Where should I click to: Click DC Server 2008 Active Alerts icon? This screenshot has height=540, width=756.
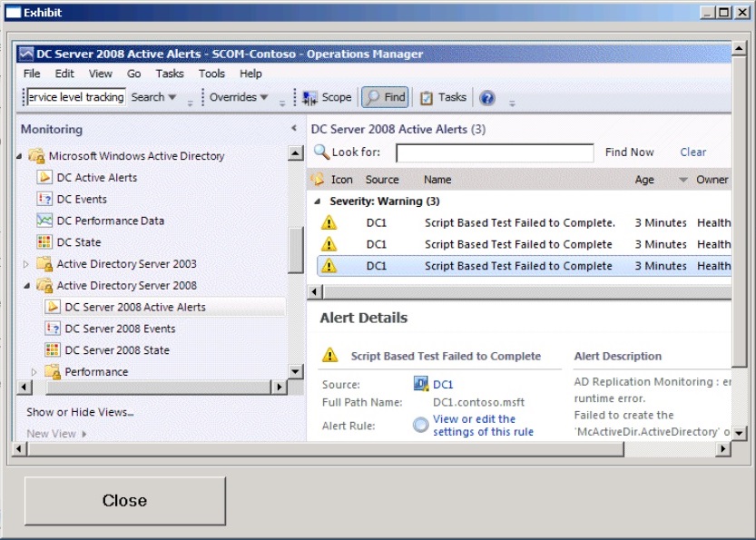[x=53, y=307]
